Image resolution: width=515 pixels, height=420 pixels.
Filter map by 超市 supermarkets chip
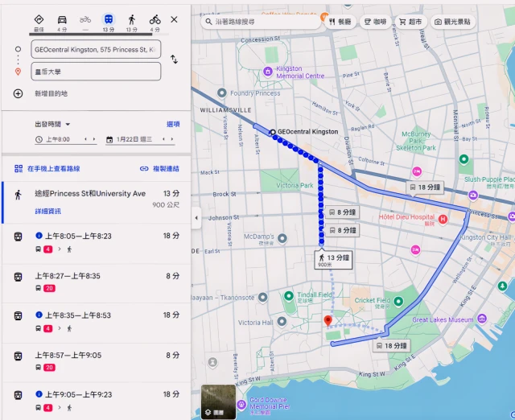point(410,22)
